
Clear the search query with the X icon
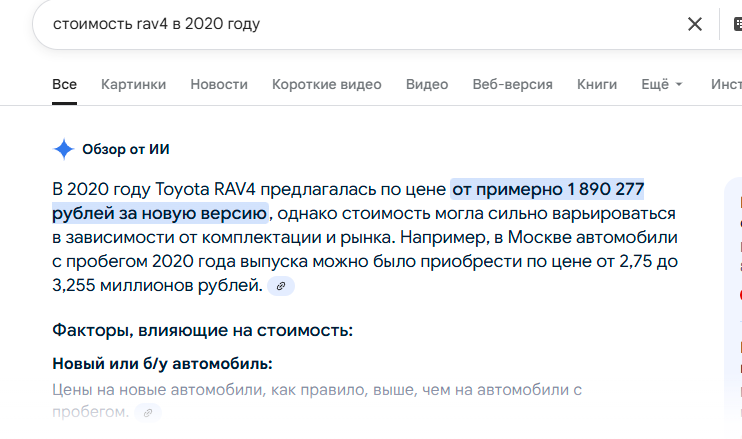(x=694, y=24)
